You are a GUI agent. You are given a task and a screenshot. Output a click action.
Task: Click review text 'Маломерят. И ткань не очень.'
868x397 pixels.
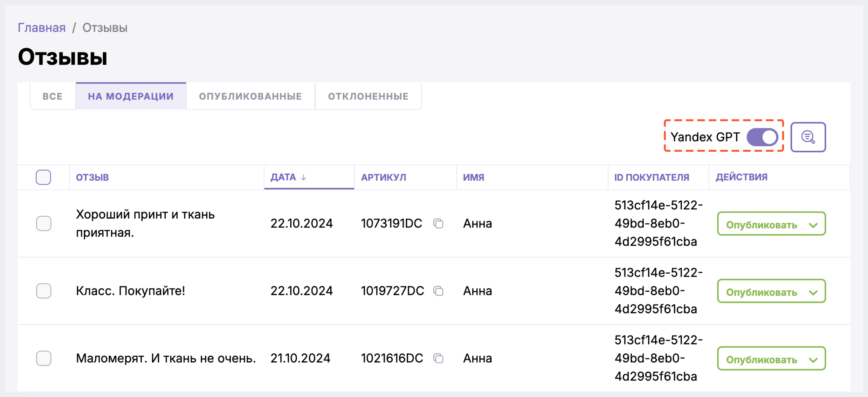point(166,358)
